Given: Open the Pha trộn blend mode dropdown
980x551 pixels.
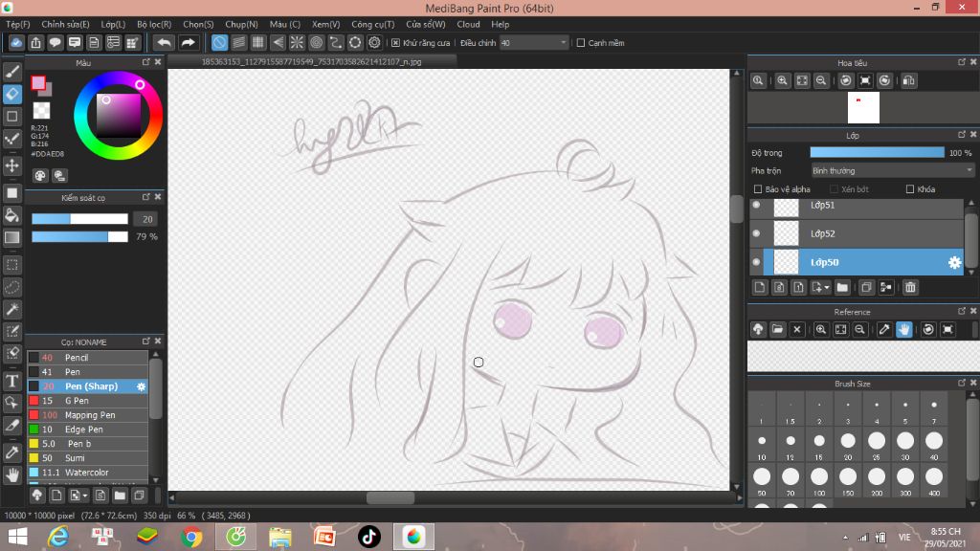Looking at the screenshot, I should 892,170.
